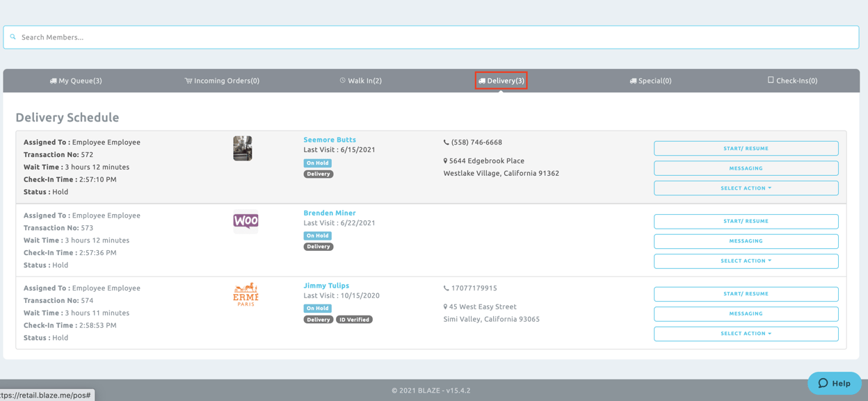
Task: Click phone icon beside 17077179915
Action: point(447,288)
